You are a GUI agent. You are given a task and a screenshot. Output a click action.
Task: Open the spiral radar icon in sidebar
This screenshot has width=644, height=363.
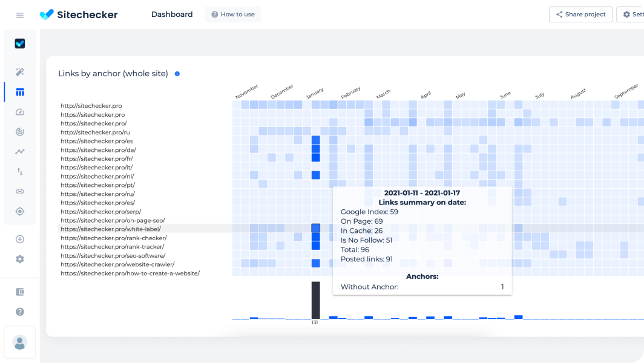coord(20,132)
